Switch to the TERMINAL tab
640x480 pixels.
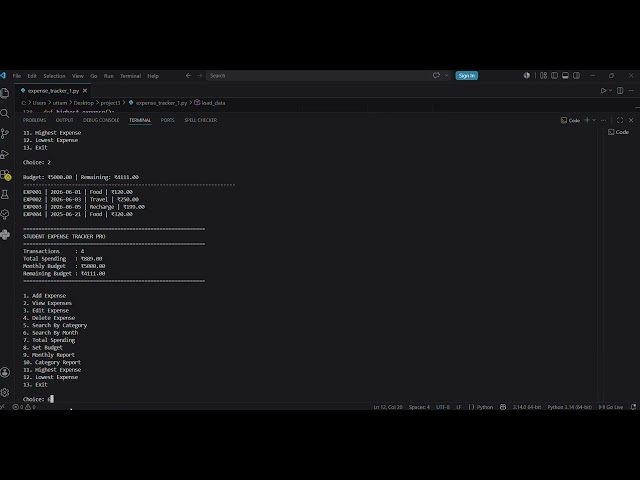coord(140,120)
